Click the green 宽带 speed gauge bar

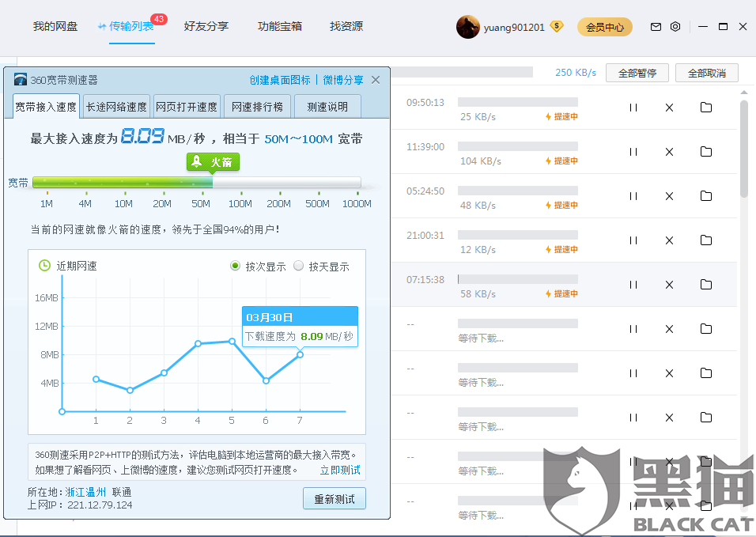(197, 182)
